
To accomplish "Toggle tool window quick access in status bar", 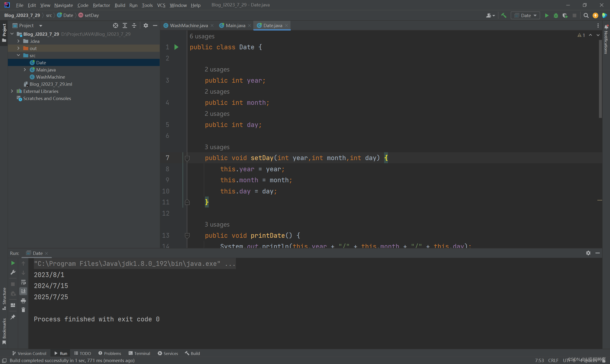I will (x=4, y=360).
